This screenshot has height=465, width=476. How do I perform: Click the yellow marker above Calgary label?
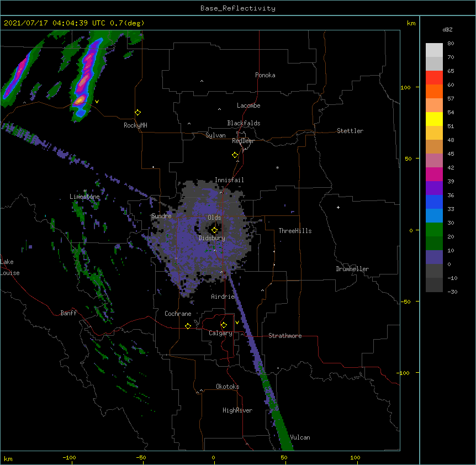224,325
